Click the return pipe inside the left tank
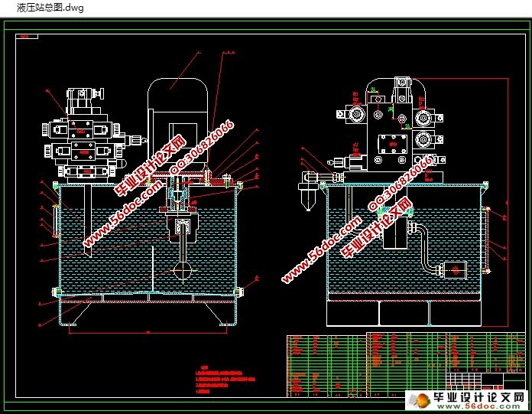This screenshot has width=532, height=414. tap(88, 220)
